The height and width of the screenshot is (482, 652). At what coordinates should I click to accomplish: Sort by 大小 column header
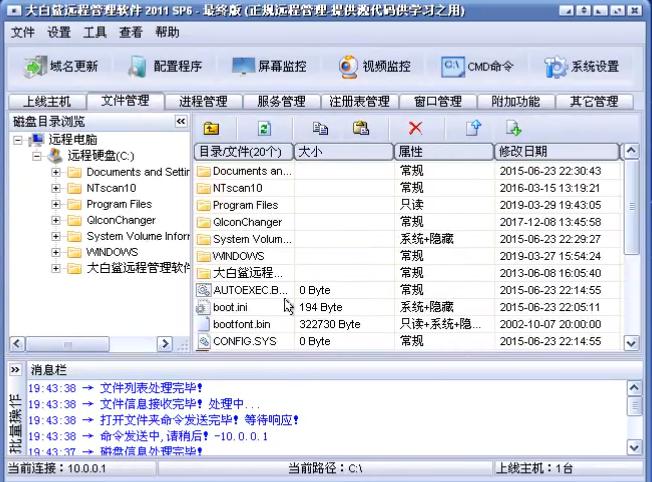[x=343, y=152]
